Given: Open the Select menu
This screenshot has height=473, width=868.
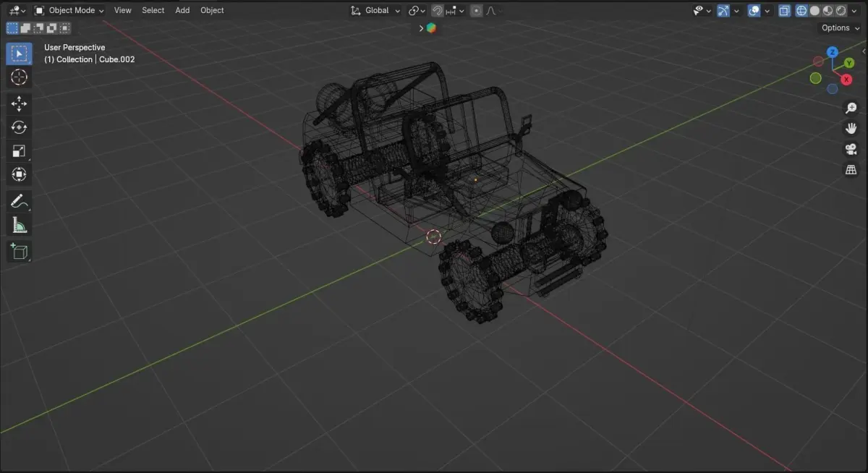Looking at the screenshot, I should pos(153,11).
